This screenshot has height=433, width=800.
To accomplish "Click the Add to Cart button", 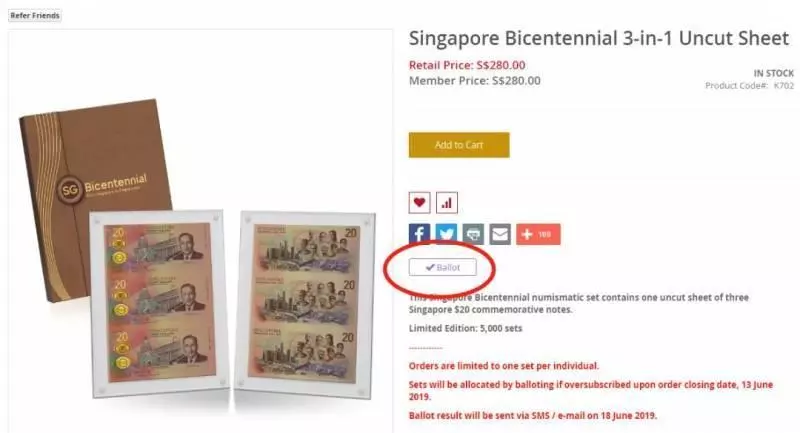I will 459,145.
